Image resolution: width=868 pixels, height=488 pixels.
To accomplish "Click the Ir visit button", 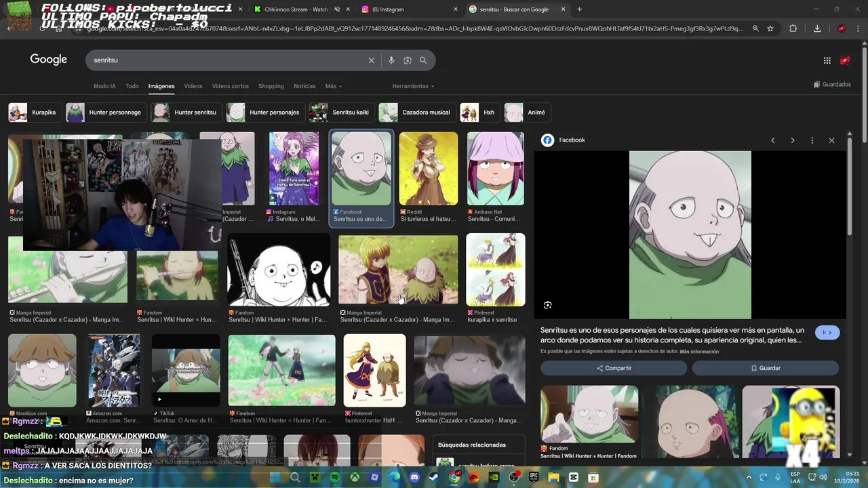I will [827, 332].
